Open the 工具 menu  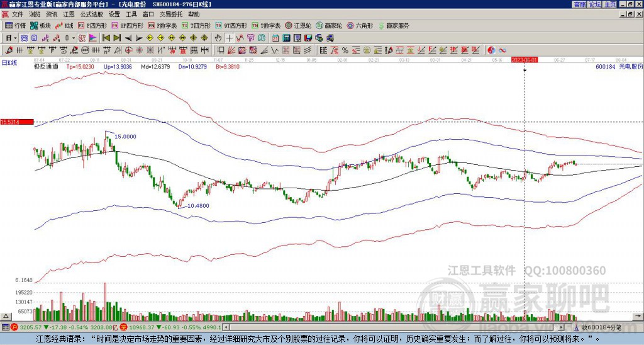pos(131,14)
